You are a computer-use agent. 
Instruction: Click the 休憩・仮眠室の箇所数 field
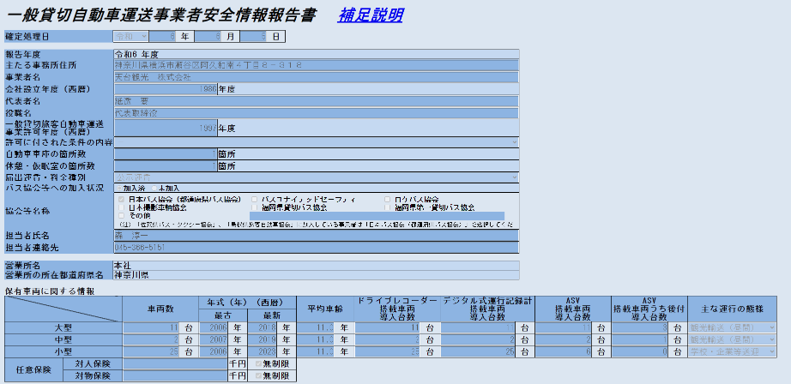click(165, 166)
